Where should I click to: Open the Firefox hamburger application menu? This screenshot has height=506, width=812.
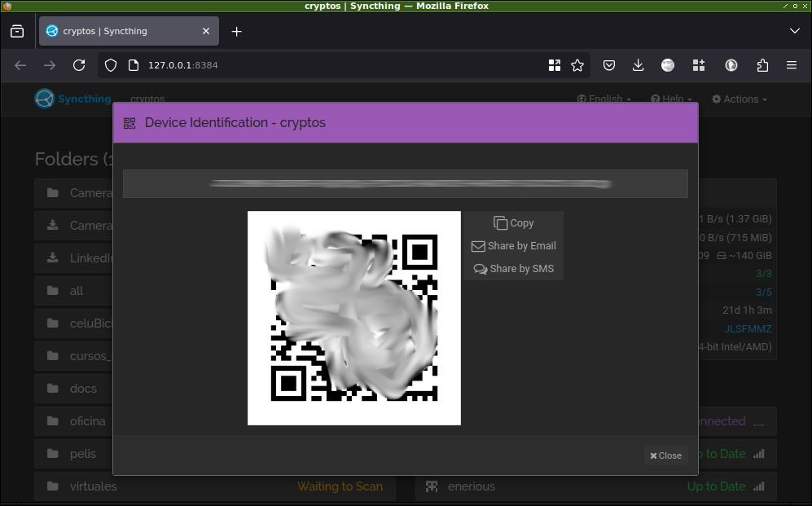point(792,65)
